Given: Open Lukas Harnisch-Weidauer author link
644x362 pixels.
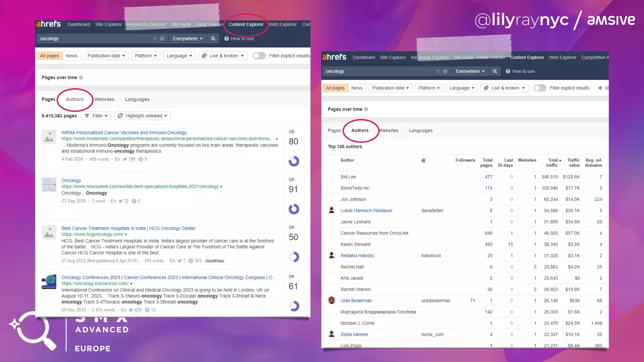Looking at the screenshot, I should click(366, 211).
